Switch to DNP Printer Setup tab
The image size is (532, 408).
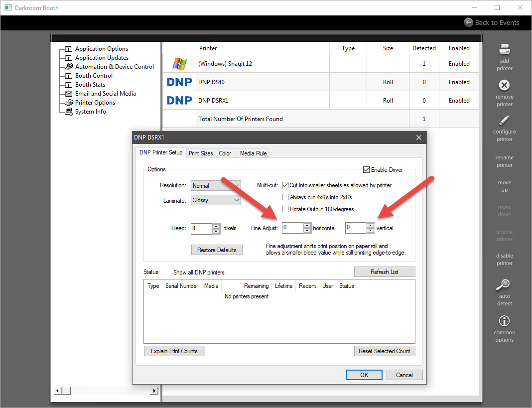(x=161, y=152)
